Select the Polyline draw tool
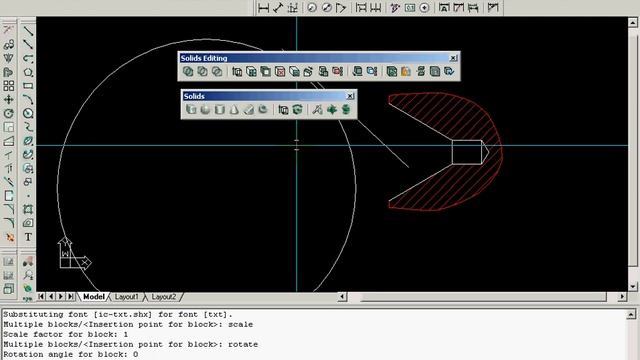 click(x=28, y=58)
